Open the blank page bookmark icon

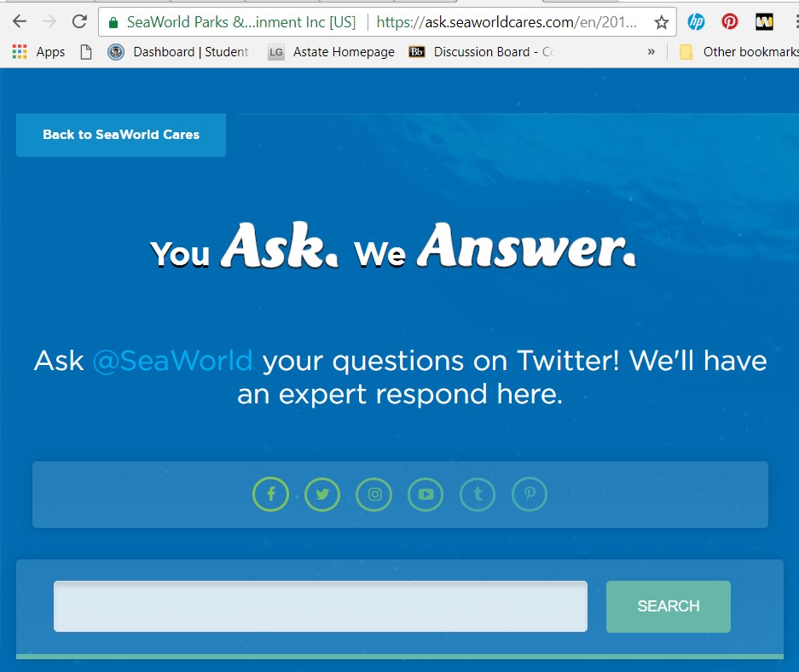pos(86,51)
